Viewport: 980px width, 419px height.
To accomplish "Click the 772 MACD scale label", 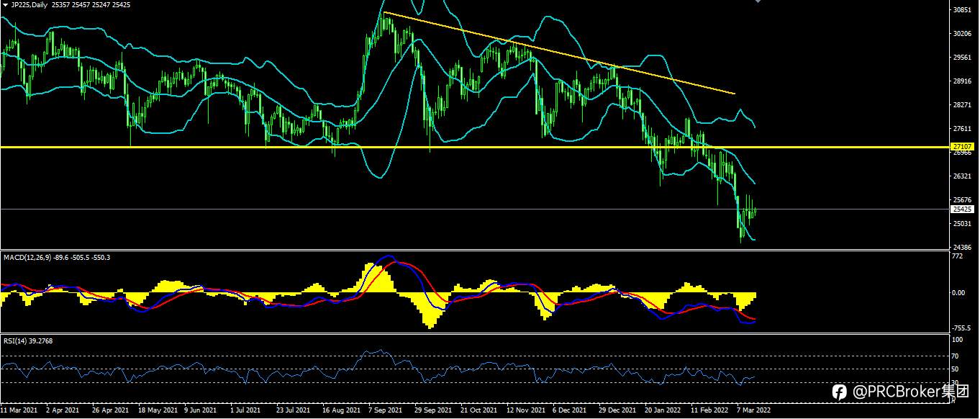I will tap(958, 256).
